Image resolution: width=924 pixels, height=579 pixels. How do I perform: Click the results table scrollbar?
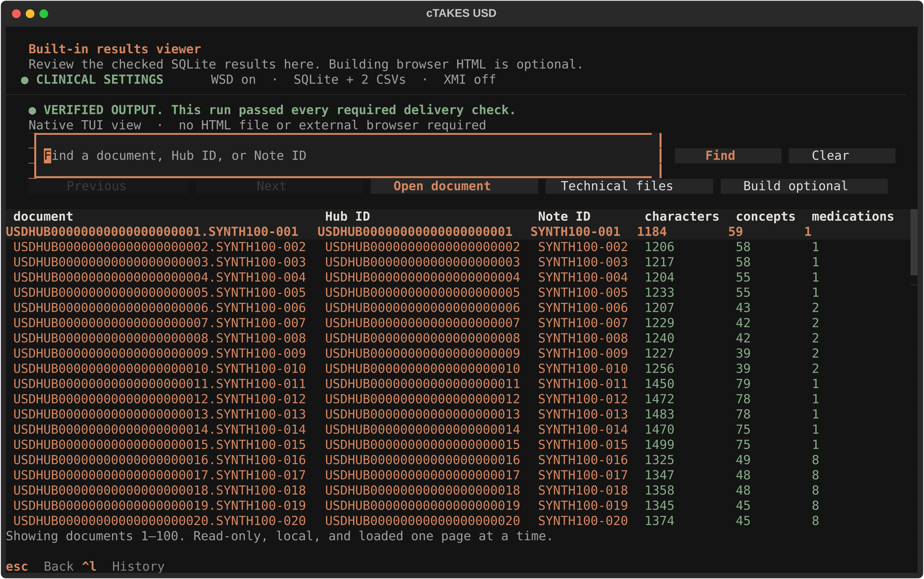click(914, 243)
